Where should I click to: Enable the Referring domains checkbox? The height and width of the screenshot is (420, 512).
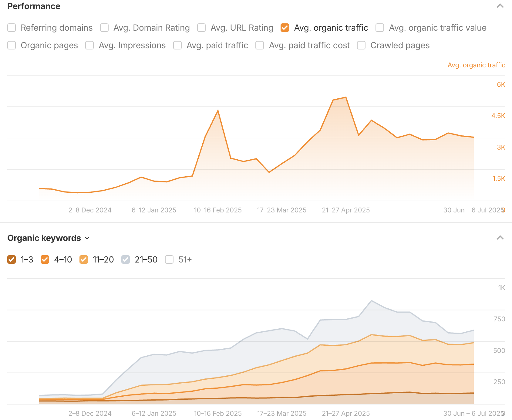12,28
